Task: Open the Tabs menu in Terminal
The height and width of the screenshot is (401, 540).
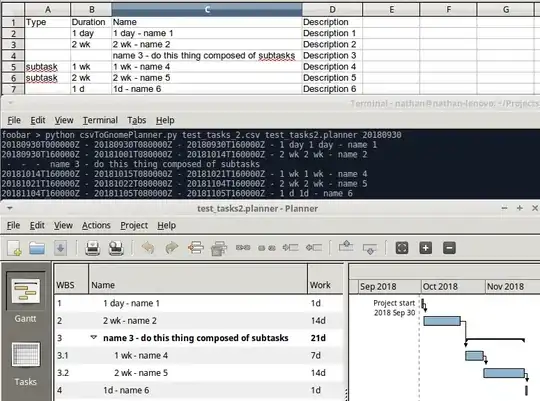Action: coord(137,120)
